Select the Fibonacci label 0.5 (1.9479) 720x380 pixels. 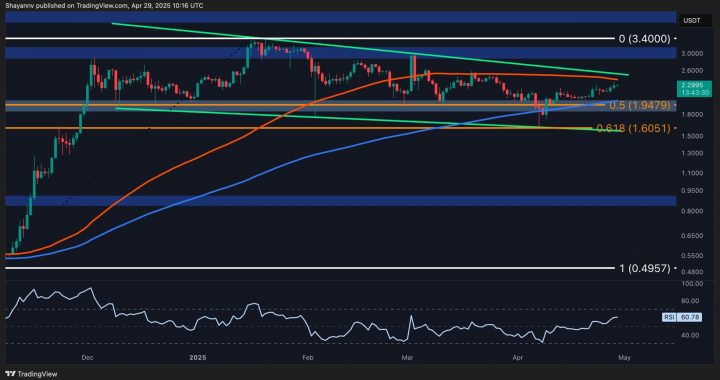pyautogui.click(x=641, y=105)
